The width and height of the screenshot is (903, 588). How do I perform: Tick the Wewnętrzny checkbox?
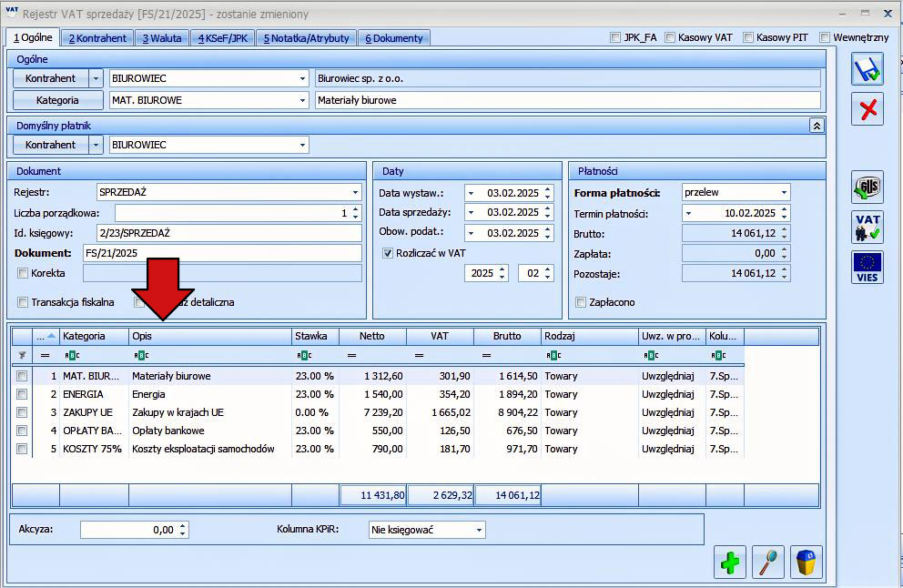(x=825, y=37)
